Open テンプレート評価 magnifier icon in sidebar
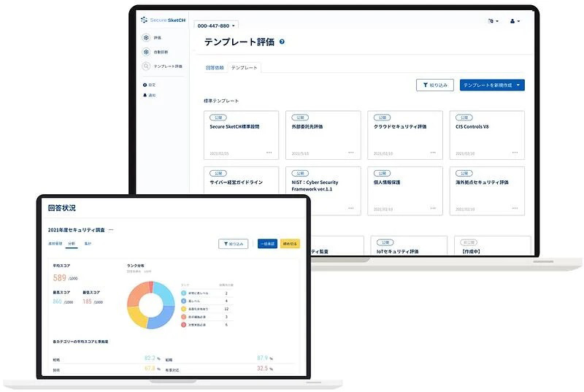 [146, 66]
